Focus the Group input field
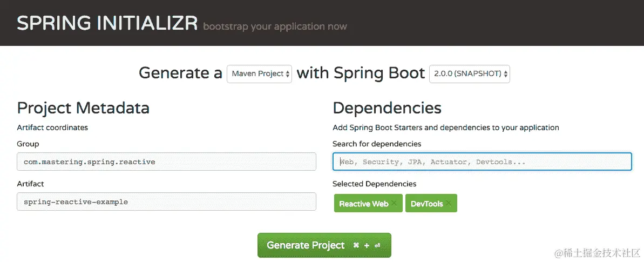Image resolution: width=644 pixels, height=262 pixels. click(x=166, y=162)
